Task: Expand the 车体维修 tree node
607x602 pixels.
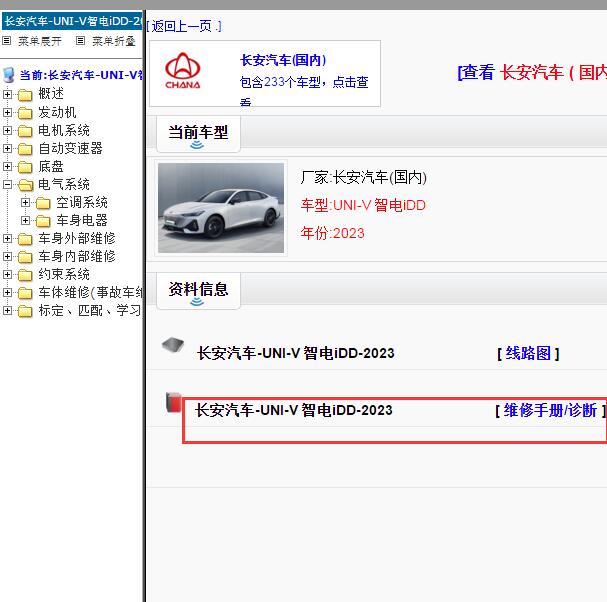Action: tap(7, 292)
